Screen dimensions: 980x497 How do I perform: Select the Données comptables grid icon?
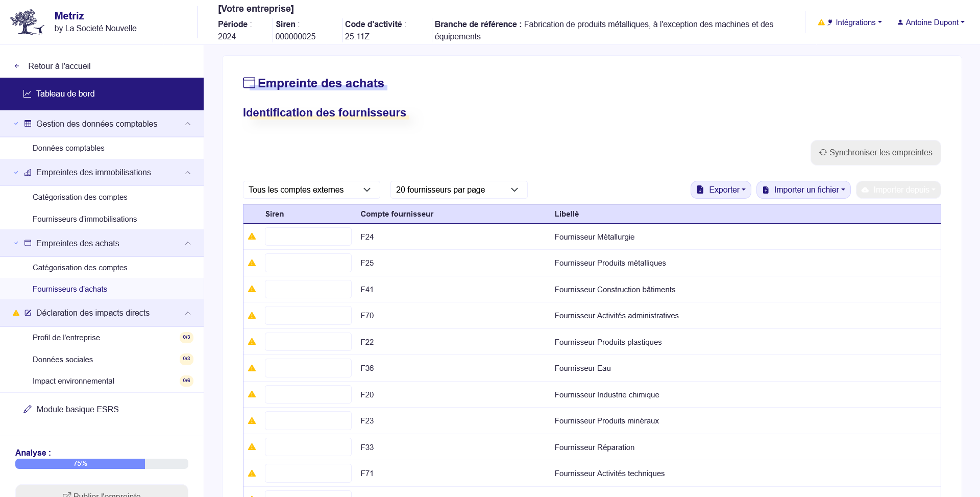28,124
